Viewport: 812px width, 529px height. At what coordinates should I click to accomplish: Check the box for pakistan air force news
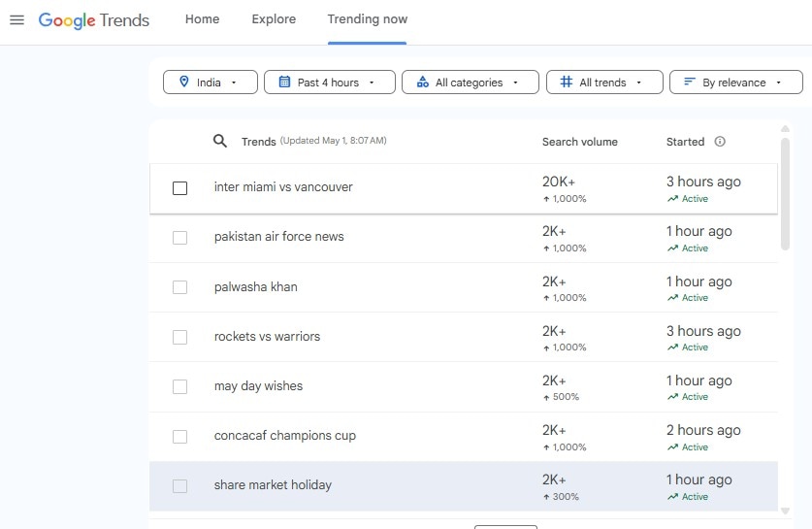click(179, 237)
